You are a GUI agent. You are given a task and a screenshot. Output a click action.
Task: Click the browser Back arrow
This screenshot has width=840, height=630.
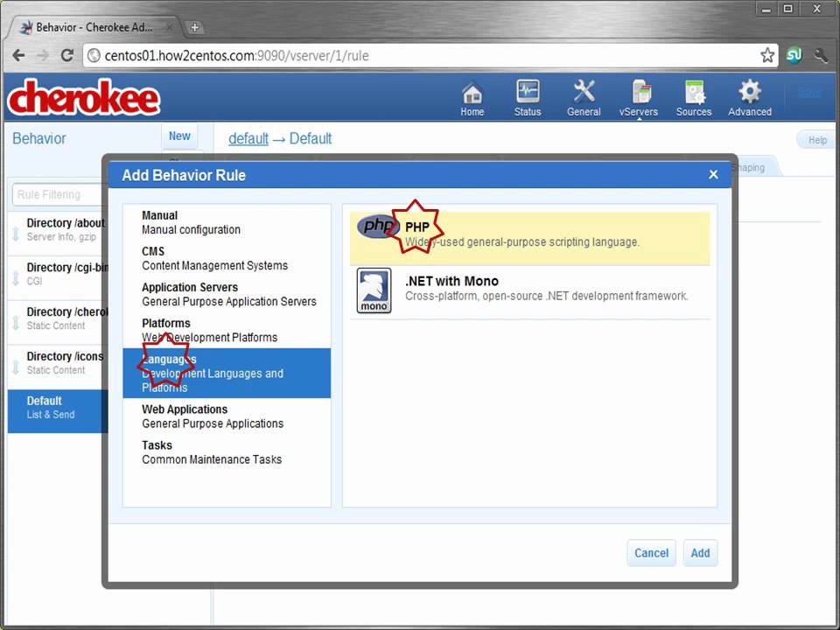point(18,55)
